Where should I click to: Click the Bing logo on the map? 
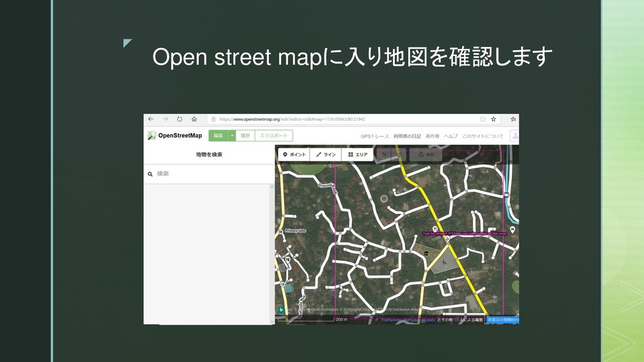[281, 310]
